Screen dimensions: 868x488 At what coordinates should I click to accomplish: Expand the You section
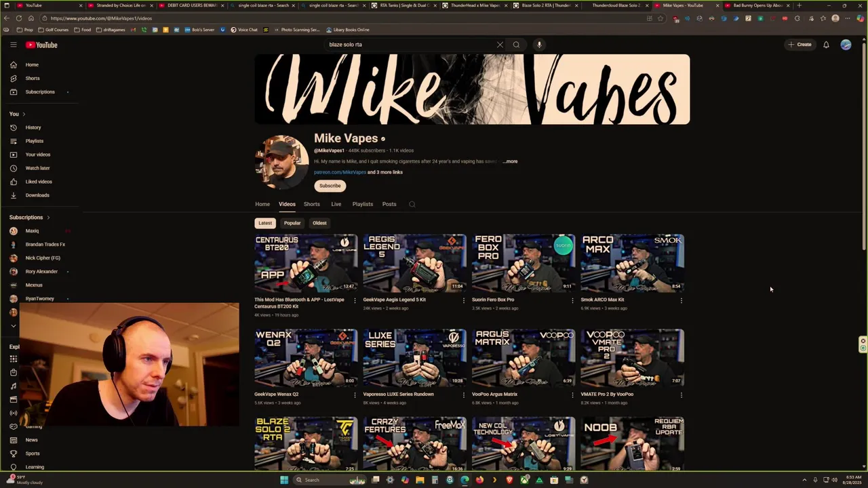18,114
